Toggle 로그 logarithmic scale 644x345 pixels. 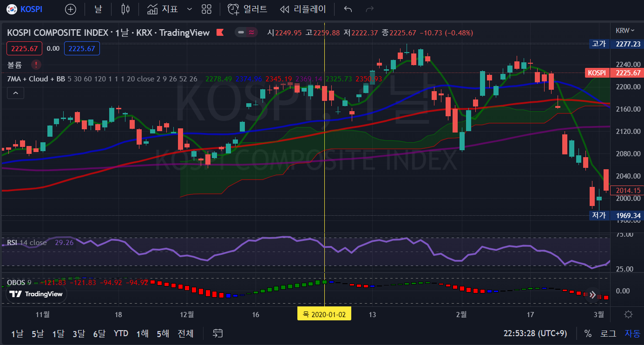(608, 333)
